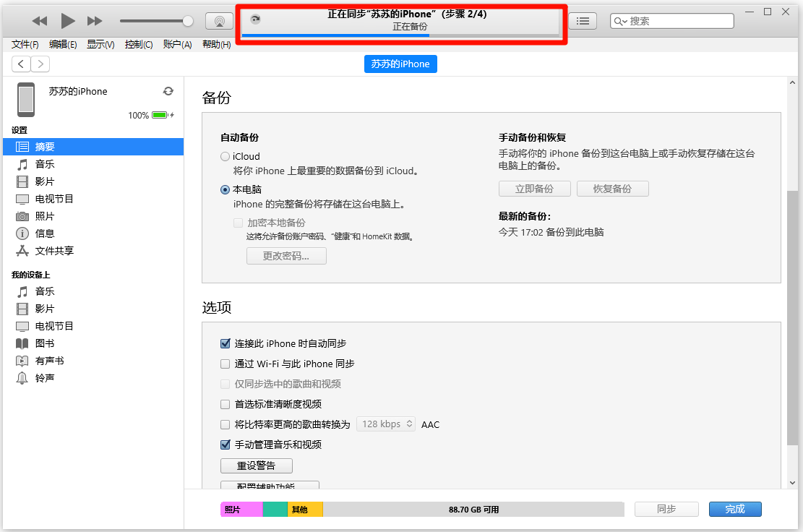Go forward with the right arrow
The height and width of the screenshot is (532, 803).
coord(40,64)
